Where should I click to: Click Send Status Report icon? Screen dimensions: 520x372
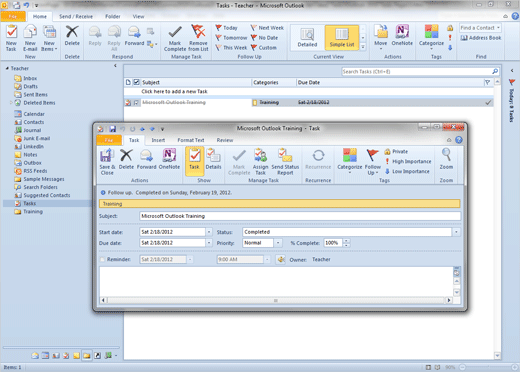coord(285,162)
